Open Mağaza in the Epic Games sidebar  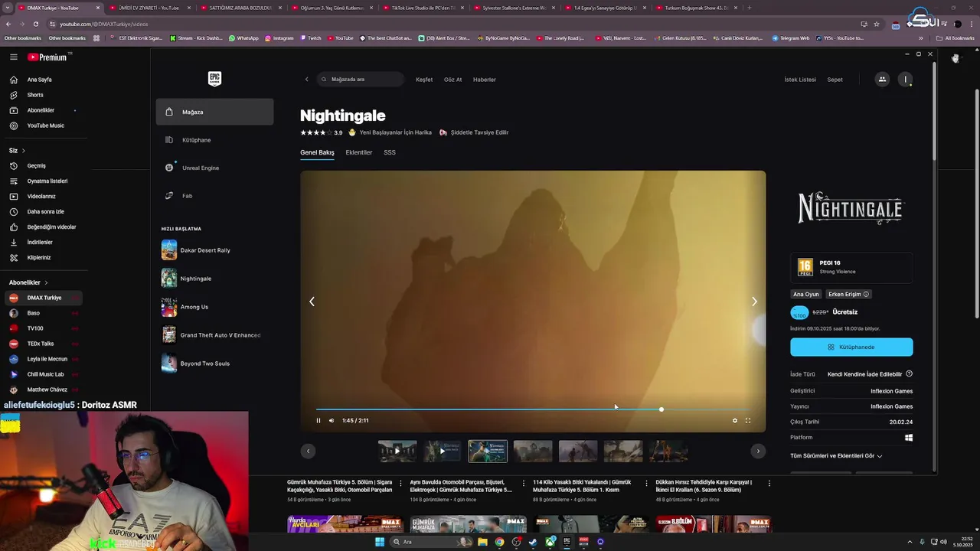214,112
